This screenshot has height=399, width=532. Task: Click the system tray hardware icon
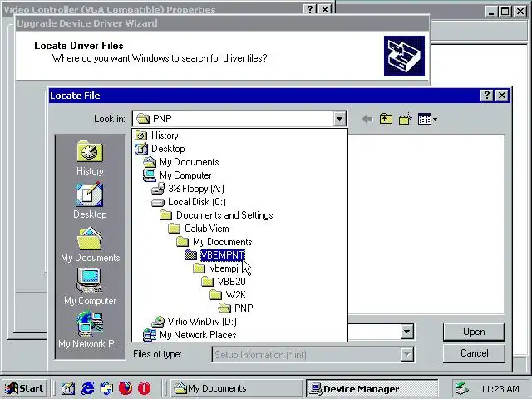tap(462, 388)
